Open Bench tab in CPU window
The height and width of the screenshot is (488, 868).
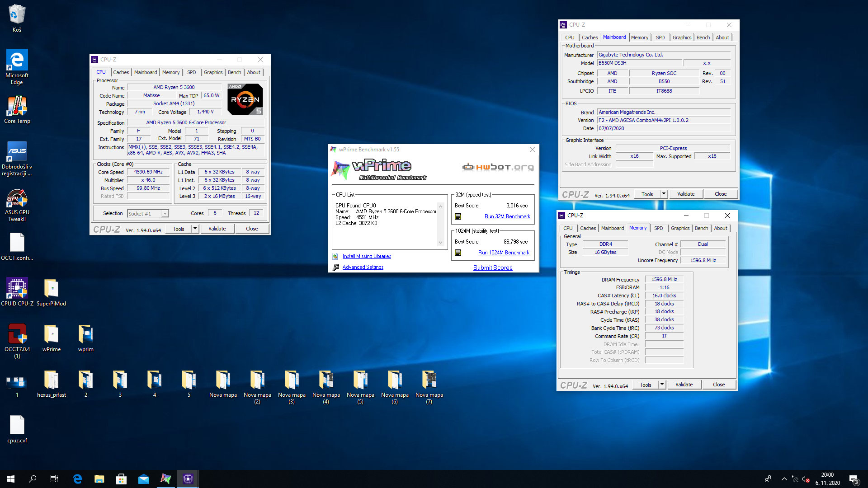pos(234,72)
